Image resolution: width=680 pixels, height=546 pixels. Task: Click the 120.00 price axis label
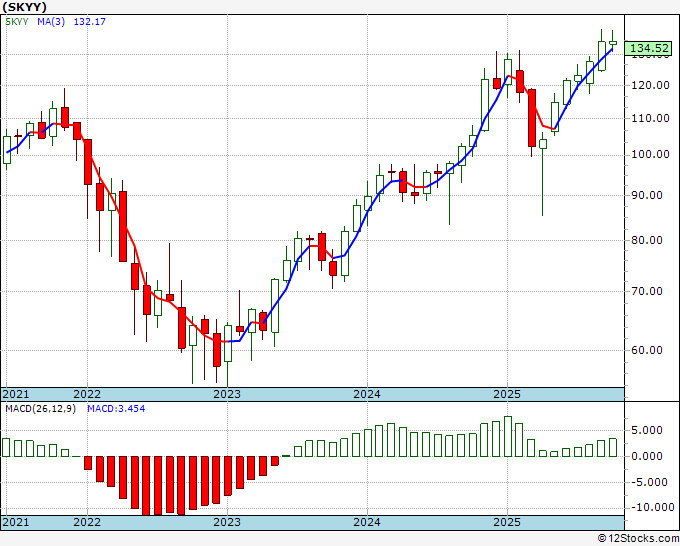coord(650,85)
